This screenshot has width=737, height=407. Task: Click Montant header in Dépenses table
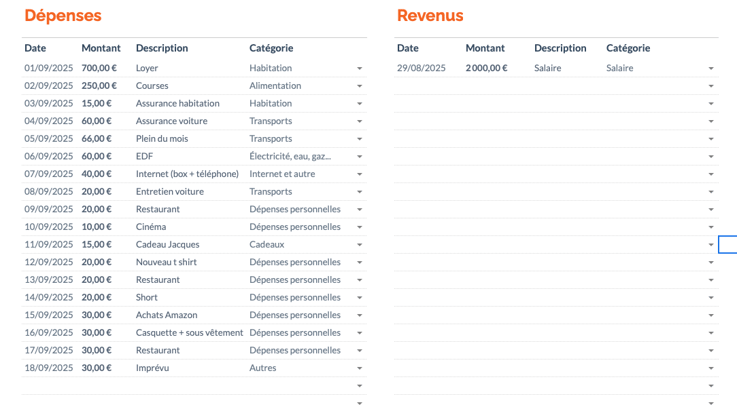(x=101, y=48)
